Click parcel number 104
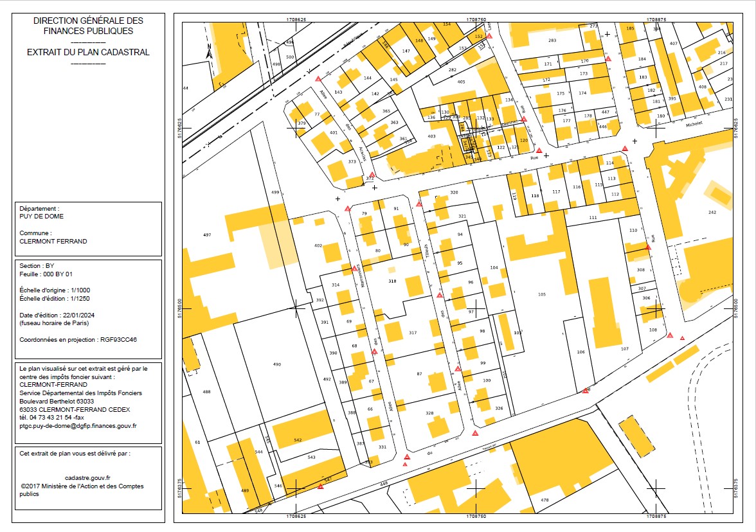756x532 pixels. click(x=494, y=267)
